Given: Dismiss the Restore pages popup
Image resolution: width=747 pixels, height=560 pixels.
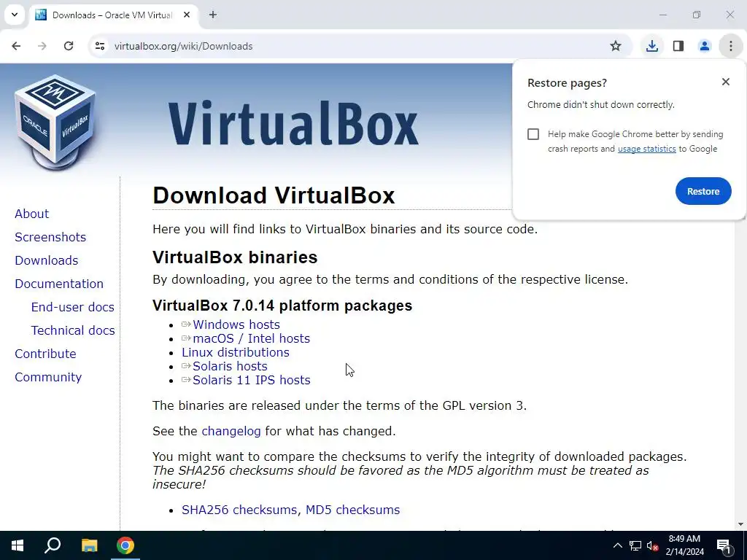Looking at the screenshot, I should click(726, 82).
